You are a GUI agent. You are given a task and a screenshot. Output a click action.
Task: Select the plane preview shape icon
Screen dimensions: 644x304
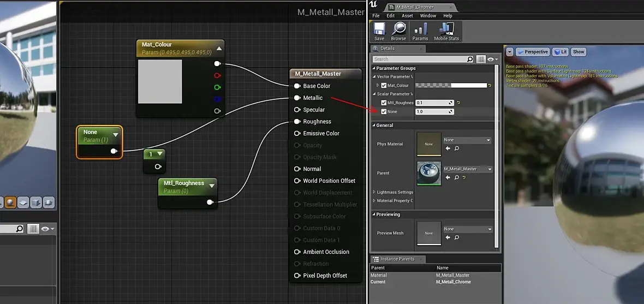[23, 202]
